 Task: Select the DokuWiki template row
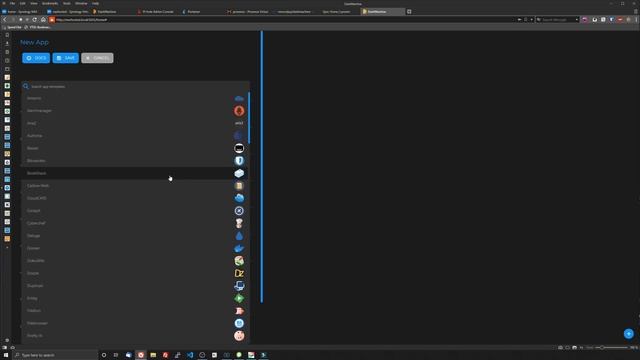(134, 260)
